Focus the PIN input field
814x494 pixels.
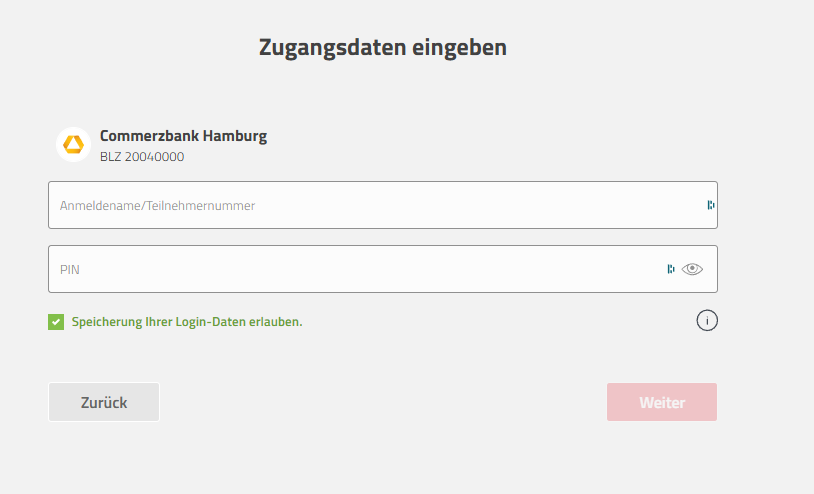(383, 269)
